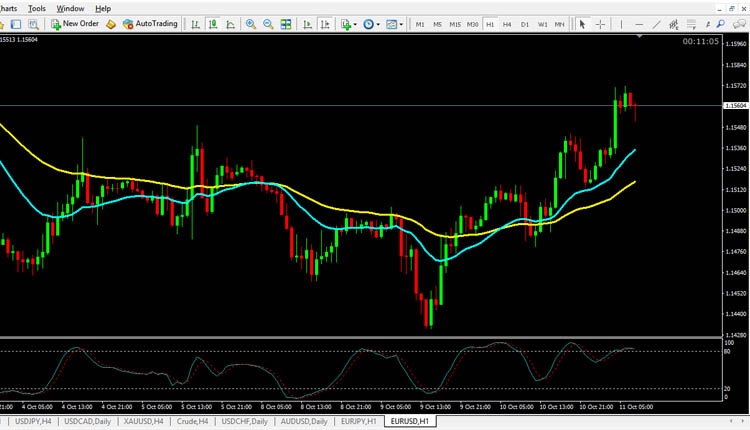750x430 pixels.
Task: Click the current price label 1.15604
Action: (x=736, y=106)
